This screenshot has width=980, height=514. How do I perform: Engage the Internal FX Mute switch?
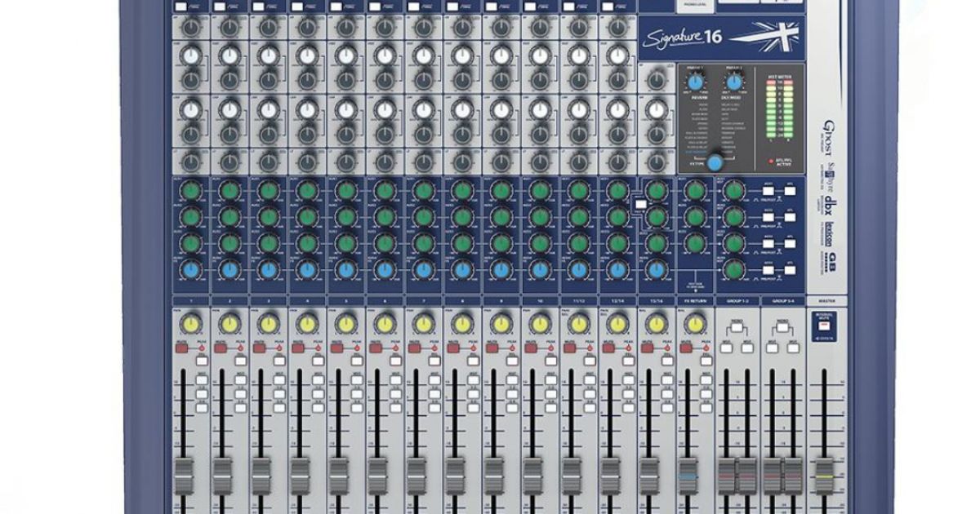(x=822, y=326)
